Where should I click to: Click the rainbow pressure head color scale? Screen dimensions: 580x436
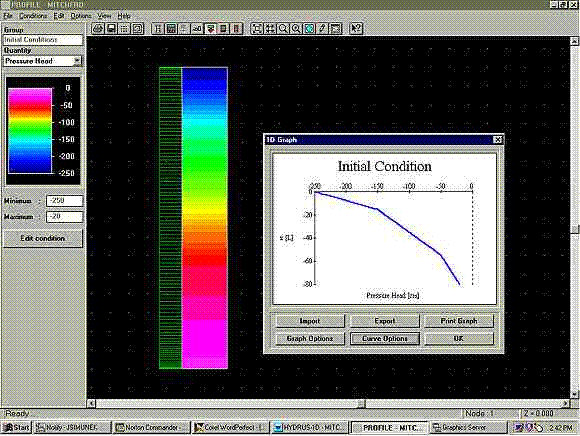click(x=30, y=131)
